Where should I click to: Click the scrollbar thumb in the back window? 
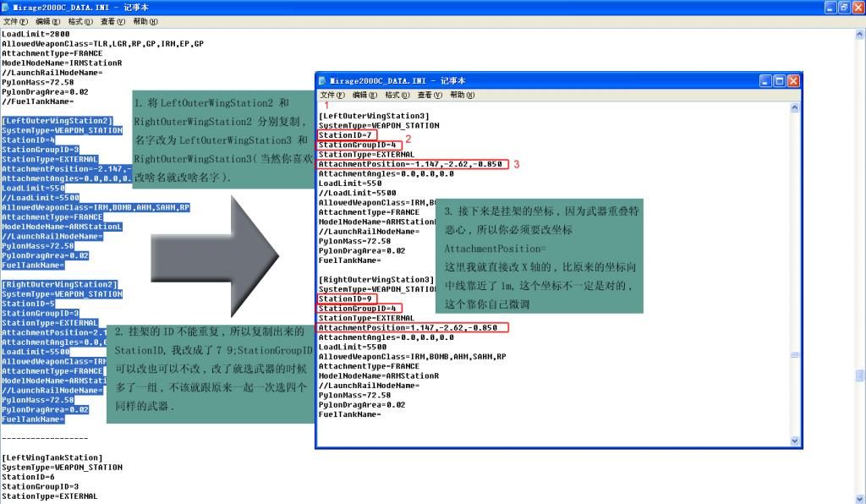[860, 375]
